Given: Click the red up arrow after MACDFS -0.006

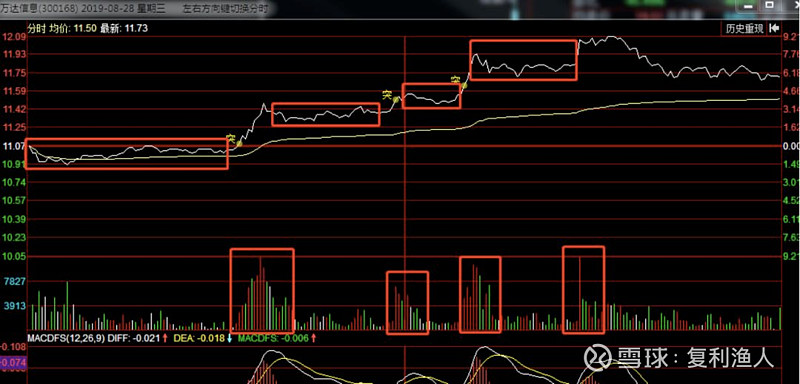Looking at the screenshot, I should coord(313,338).
